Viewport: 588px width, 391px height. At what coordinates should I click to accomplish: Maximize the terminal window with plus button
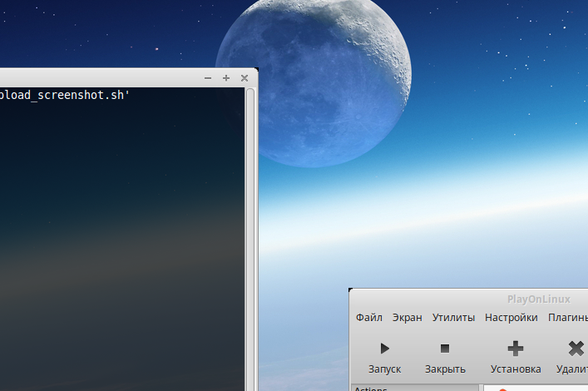tap(226, 77)
